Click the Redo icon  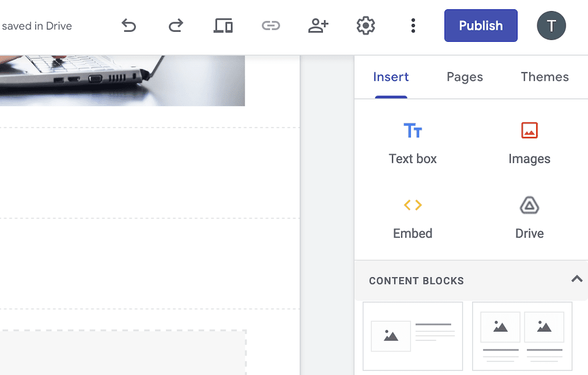[175, 25]
